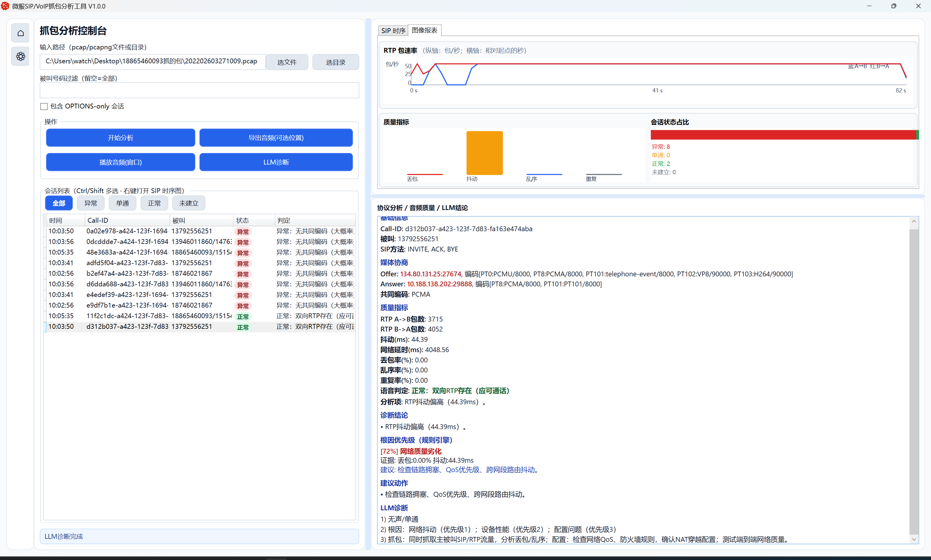
Task: Click the app logo in title bar
Action: pos(5,6)
